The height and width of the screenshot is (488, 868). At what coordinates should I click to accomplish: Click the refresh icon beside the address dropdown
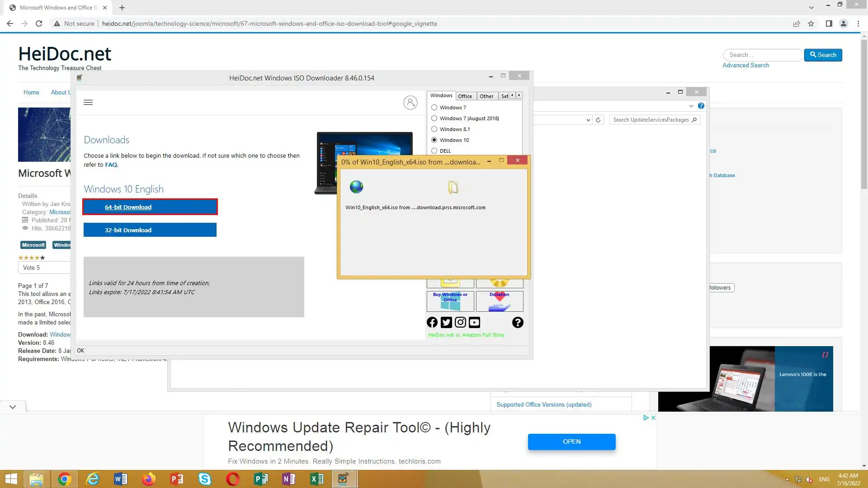(x=598, y=120)
